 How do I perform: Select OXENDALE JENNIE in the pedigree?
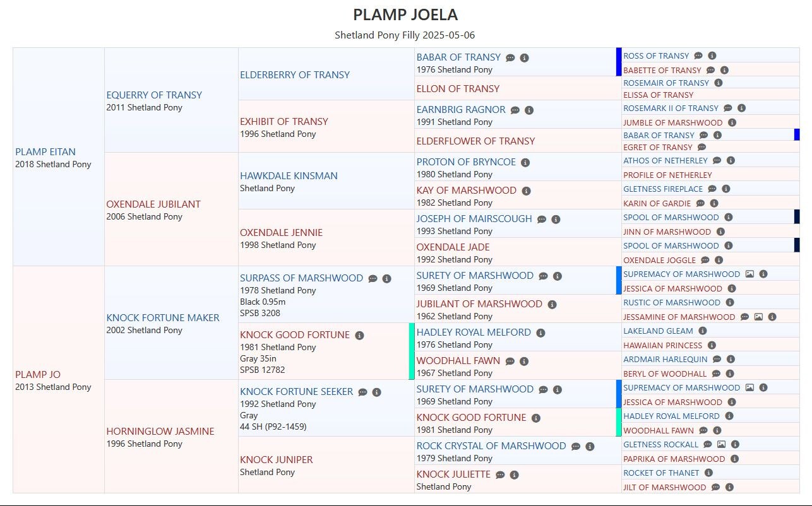pyautogui.click(x=281, y=232)
